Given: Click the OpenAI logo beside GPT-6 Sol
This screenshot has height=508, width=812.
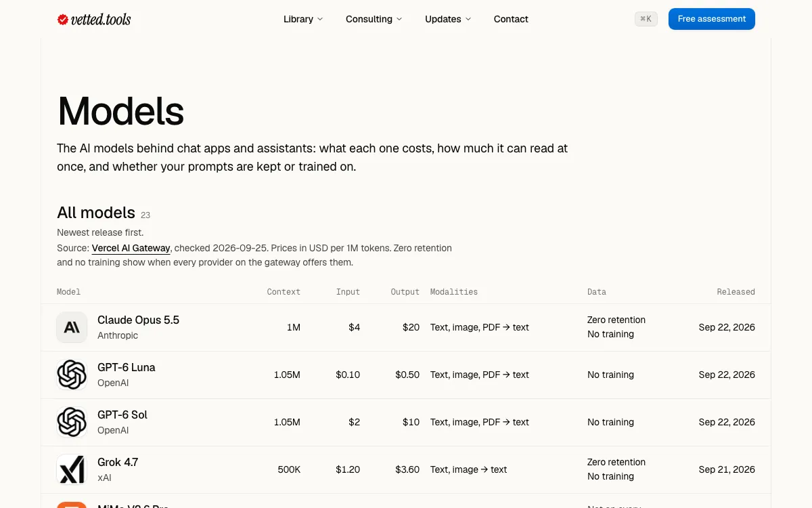Looking at the screenshot, I should (x=72, y=422).
